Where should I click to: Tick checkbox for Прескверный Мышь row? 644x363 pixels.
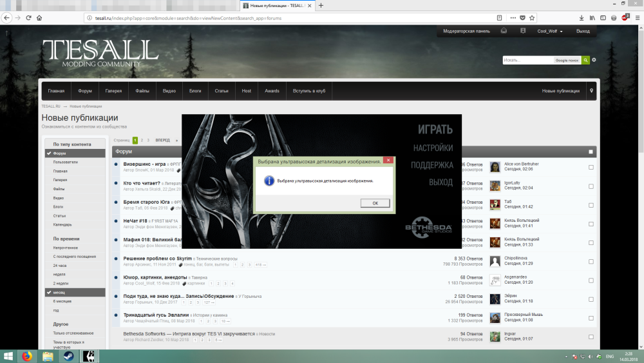pyautogui.click(x=591, y=319)
